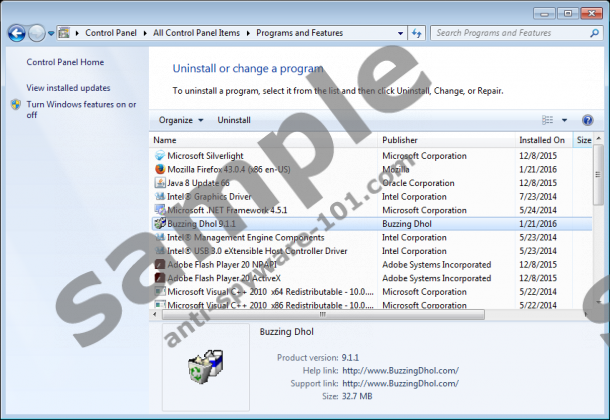Open View installed updates link
Image resolution: width=610 pixels, height=420 pixels.
pos(68,88)
